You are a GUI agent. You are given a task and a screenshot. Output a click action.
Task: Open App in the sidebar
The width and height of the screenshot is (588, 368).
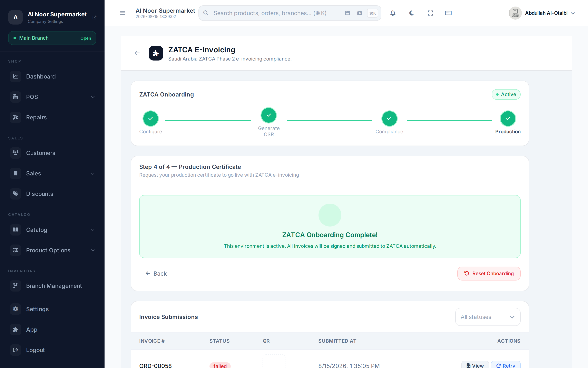(x=52, y=330)
